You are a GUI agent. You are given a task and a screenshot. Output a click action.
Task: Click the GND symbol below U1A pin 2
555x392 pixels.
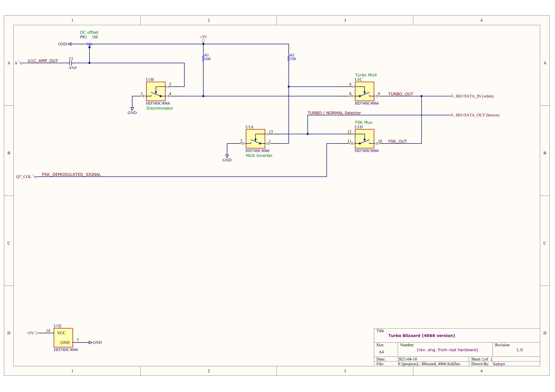pyautogui.click(x=227, y=158)
